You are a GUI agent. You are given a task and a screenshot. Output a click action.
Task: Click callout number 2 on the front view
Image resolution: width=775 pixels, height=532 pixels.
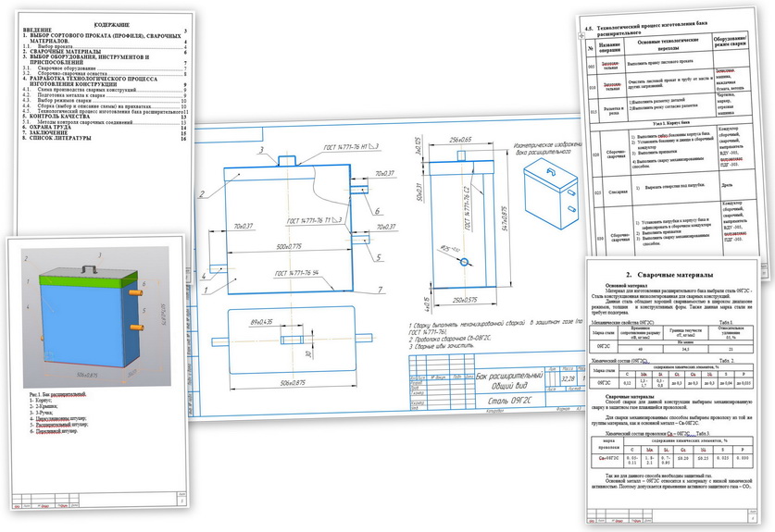(200, 194)
